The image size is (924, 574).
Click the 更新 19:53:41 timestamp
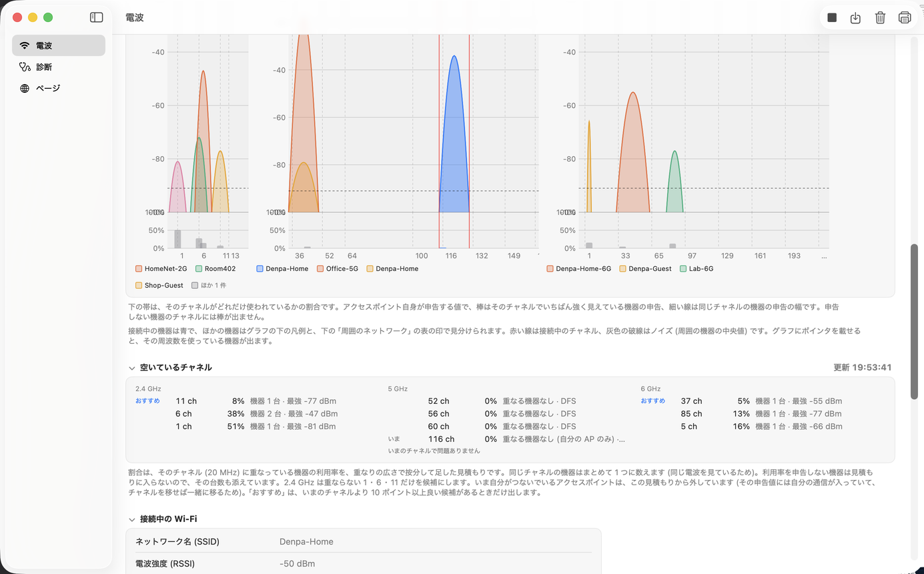pos(863,368)
